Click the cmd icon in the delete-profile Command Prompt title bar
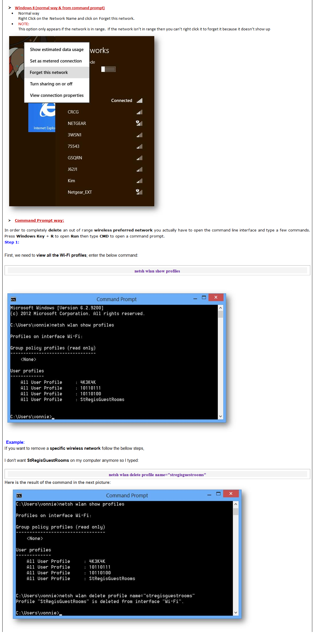The width and height of the screenshot is (314, 644). click(19, 496)
